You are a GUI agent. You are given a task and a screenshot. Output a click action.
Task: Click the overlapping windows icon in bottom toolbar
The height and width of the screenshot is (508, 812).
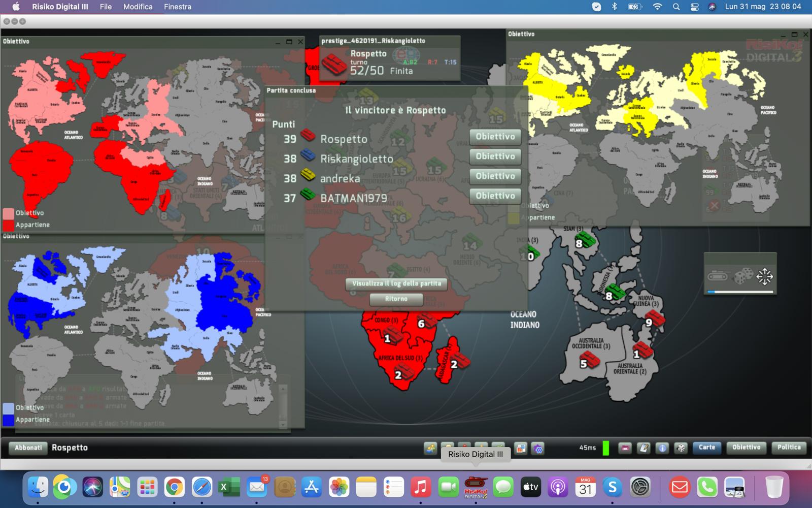pos(521,448)
